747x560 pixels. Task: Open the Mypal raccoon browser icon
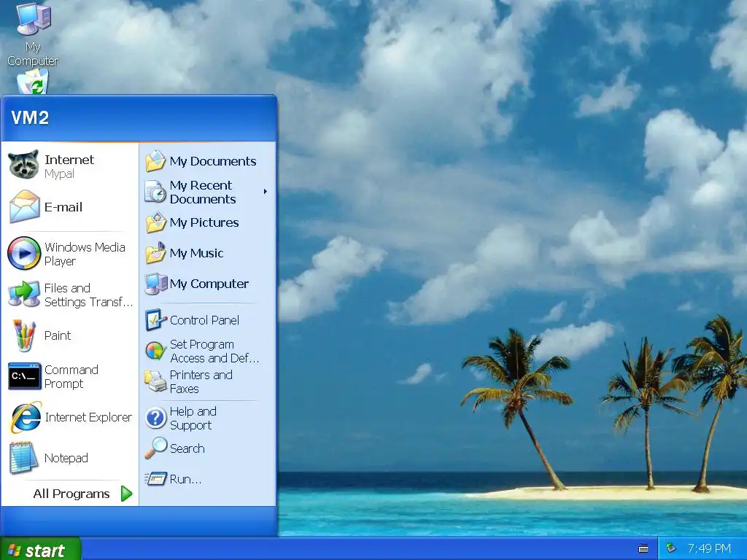(23, 165)
